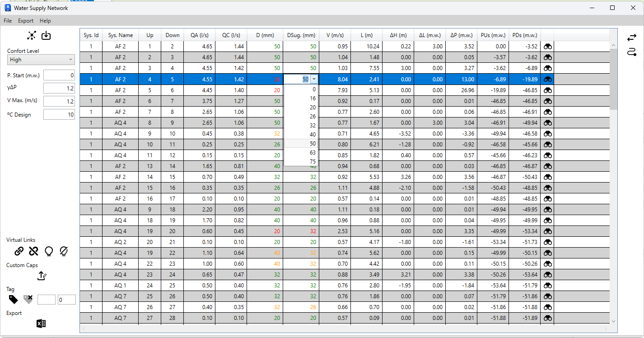This screenshot has height=338, width=644.
Task: Click the Excel export icon
Action: coord(41,324)
